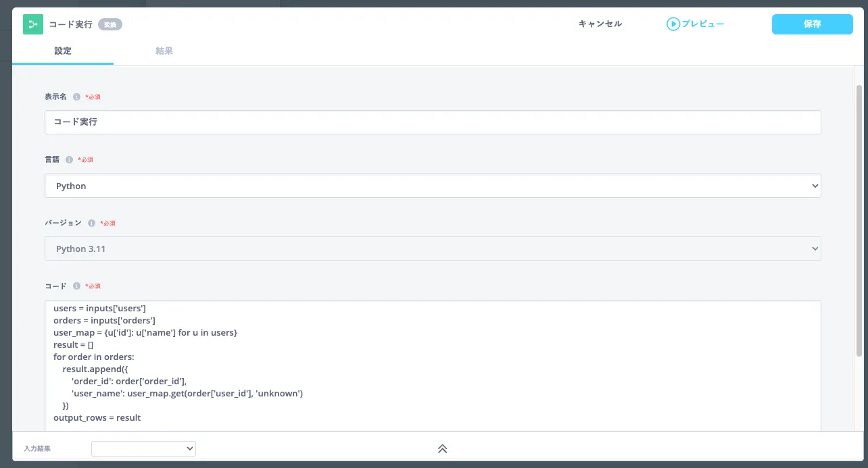The image size is (868, 468).
Task: Open the 入力結果 dropdown at the bottom
Action: 143,448
